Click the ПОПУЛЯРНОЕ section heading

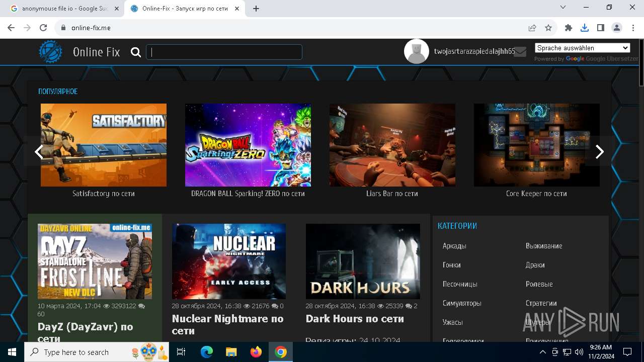[x=58, y=92]
